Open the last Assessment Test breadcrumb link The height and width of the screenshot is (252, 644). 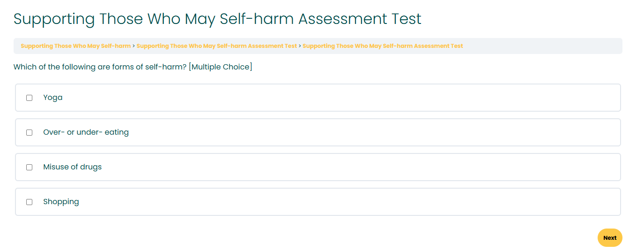[383, 46]
